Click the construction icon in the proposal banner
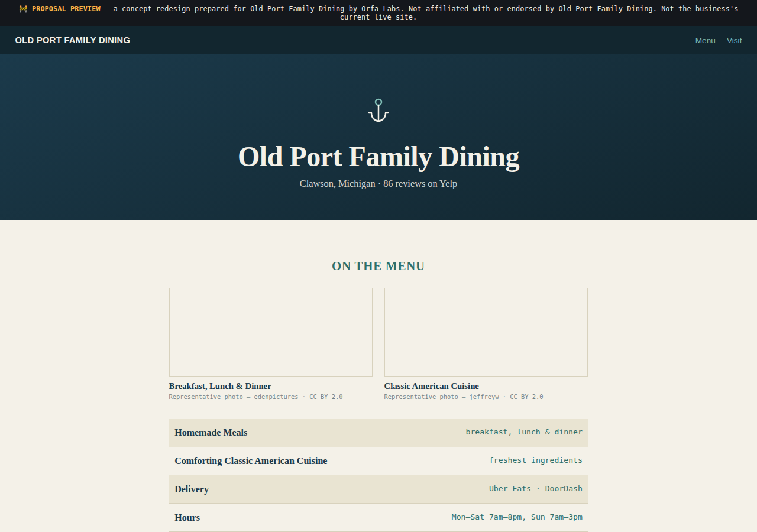The image size is (757, 532). [23, 9]
